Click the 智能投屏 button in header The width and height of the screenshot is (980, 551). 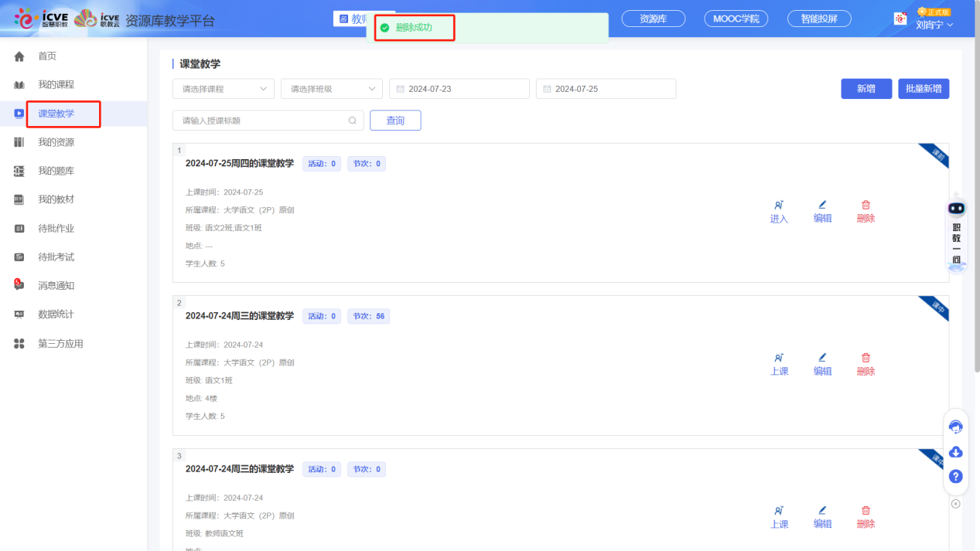pos(818,19)
